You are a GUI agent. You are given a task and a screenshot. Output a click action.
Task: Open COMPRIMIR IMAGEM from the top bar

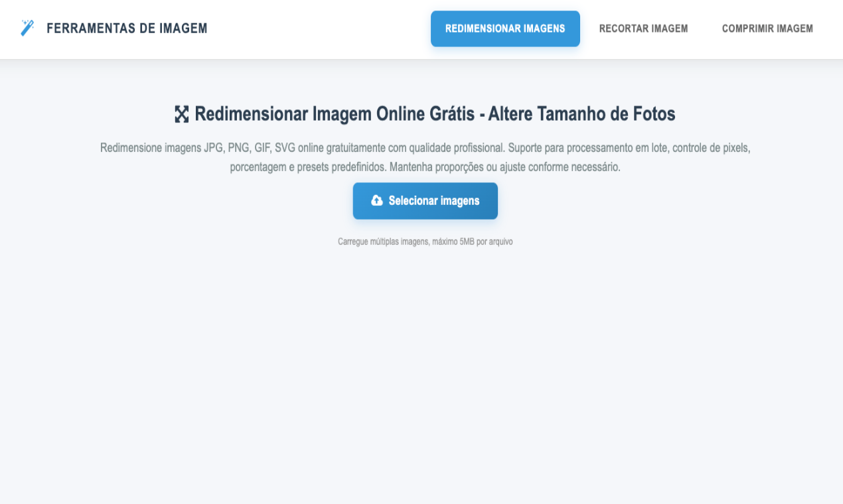pos(767,29)
